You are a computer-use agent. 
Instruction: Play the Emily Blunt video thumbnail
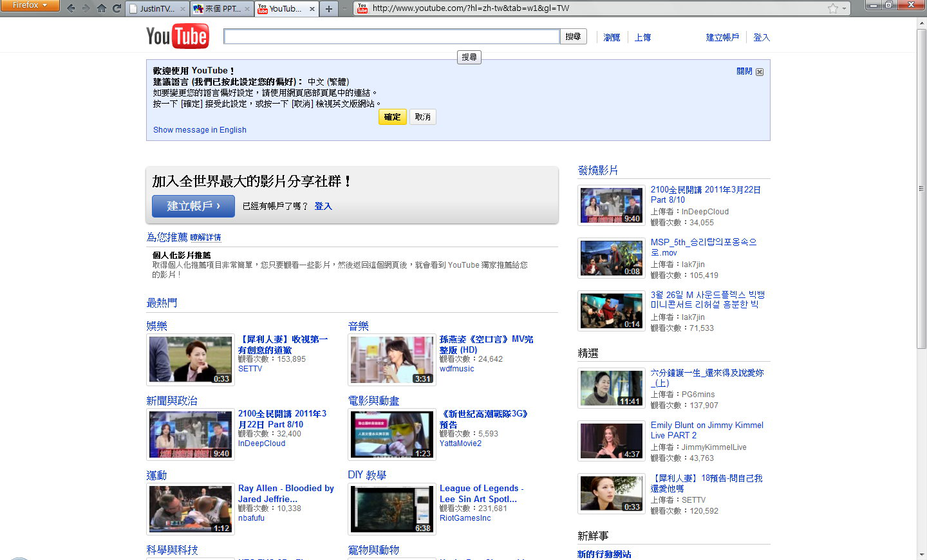[x=612, y=441]
